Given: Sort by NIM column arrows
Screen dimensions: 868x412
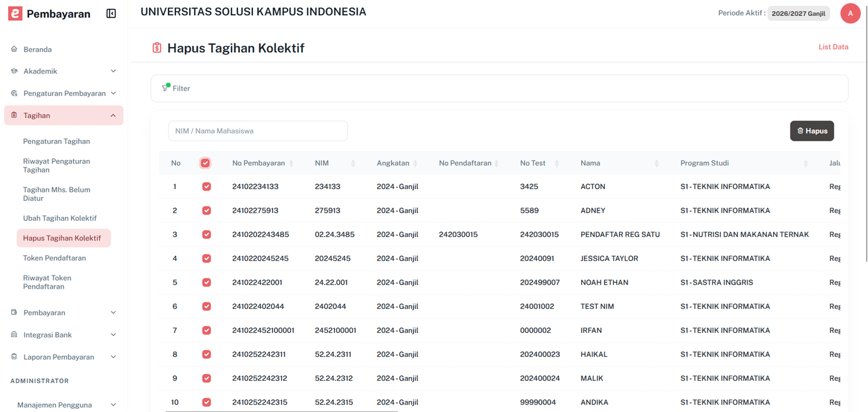Looking at the screenshot, I should (x=353, y=164).
